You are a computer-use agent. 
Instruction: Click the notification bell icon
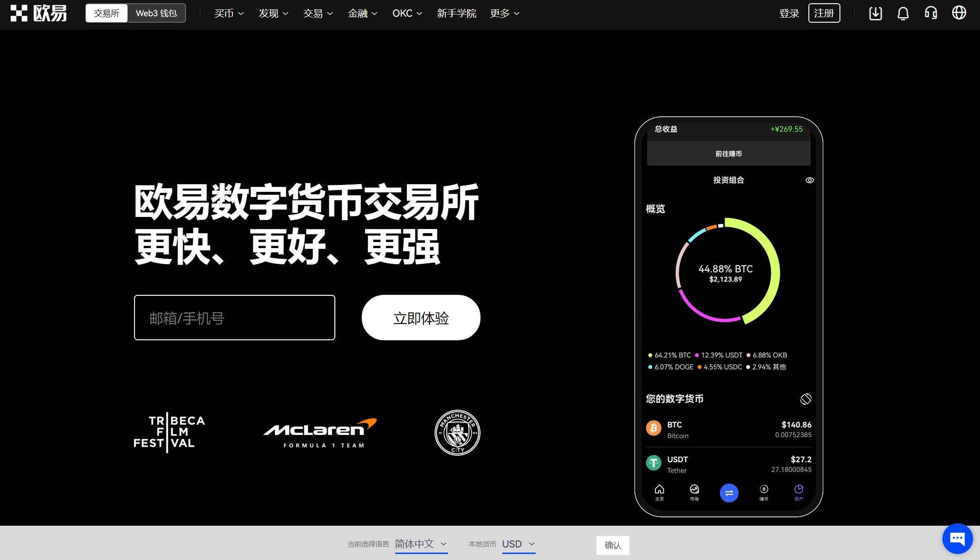point(903,13)
